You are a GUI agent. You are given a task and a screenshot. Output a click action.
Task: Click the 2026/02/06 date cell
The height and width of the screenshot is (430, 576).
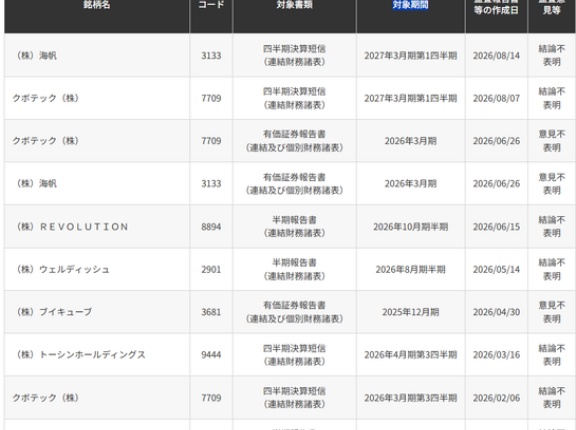point(496,398)
